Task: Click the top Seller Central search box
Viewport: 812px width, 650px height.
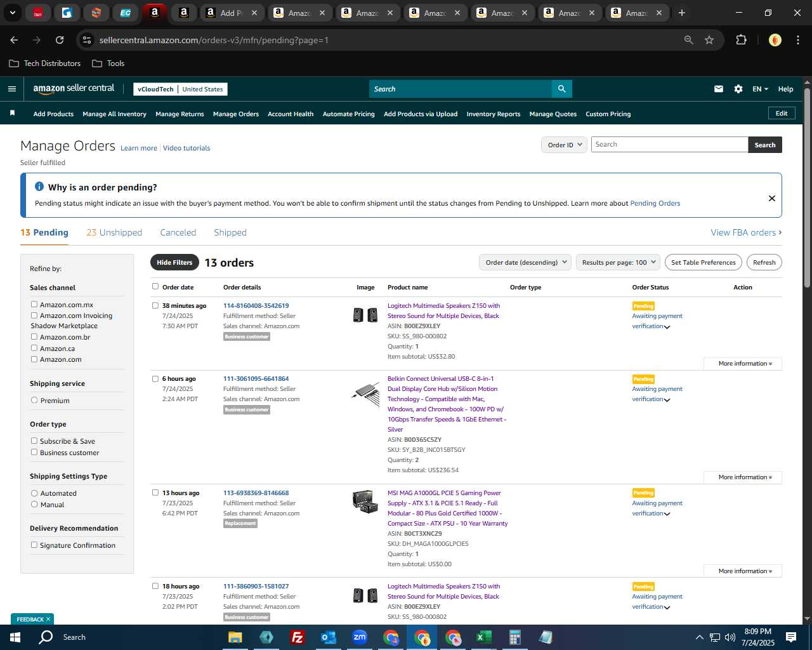Action: coord(460,89)
